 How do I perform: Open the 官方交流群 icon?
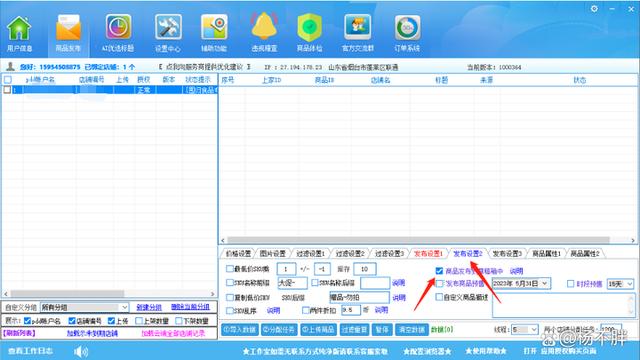pyautogui.click(x=358, y=33)
